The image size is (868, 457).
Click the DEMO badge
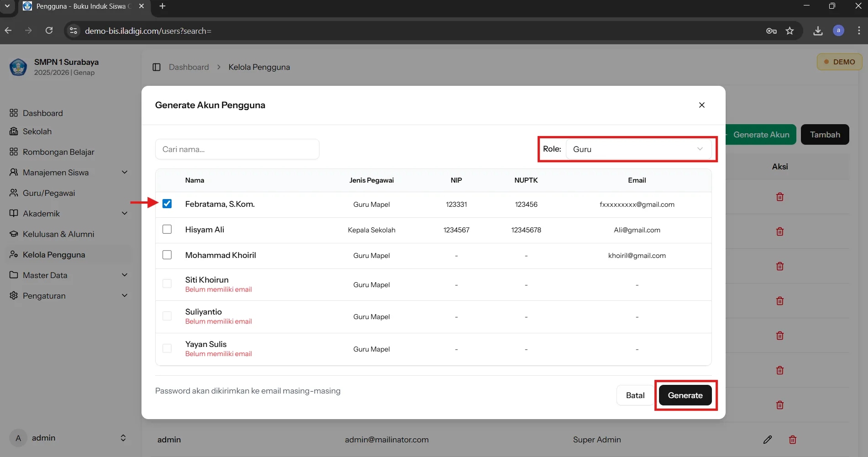[839, 62]
